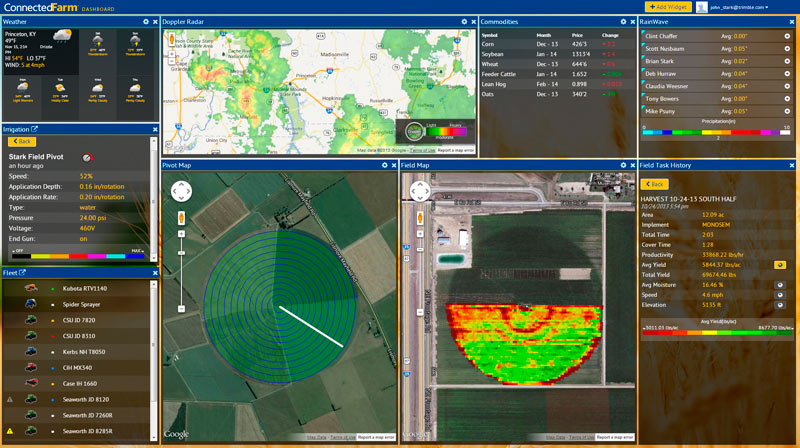Toggle the Doppler radar legend button
This screenshot has width=800, height=448.
(x=414, y=132)
